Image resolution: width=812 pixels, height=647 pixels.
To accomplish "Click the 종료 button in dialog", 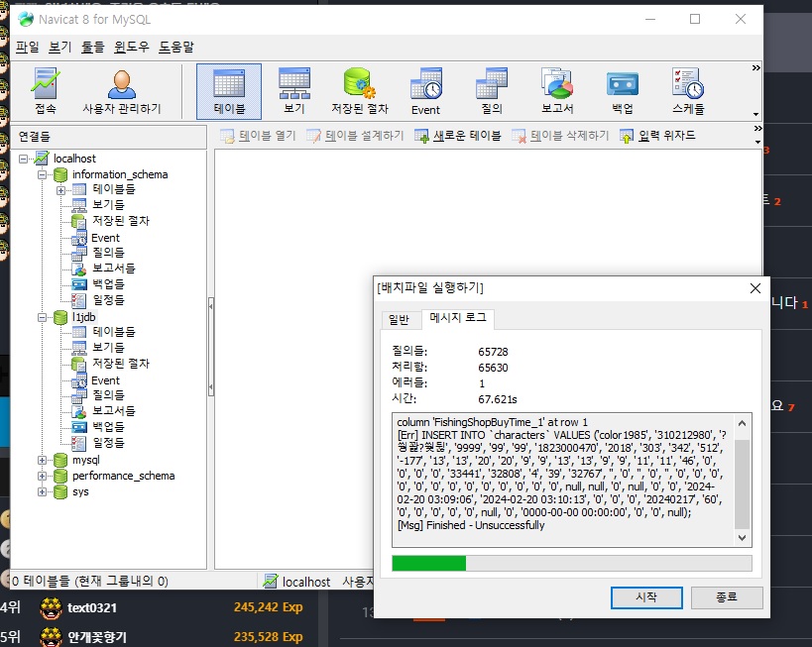I will [x=726, y=597].
